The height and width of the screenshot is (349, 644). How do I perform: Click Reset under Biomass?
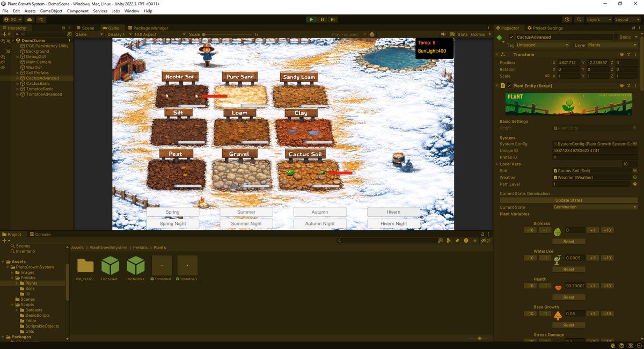[x=568, y=242]
